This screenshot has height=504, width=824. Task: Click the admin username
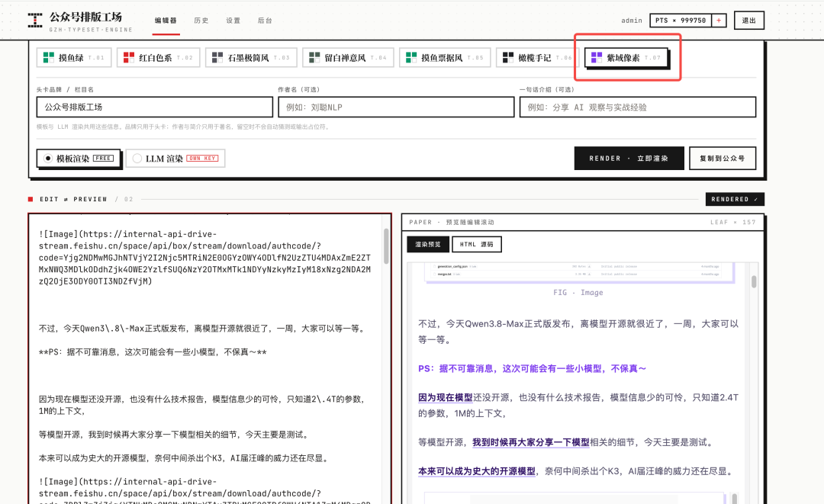[631, 21]
